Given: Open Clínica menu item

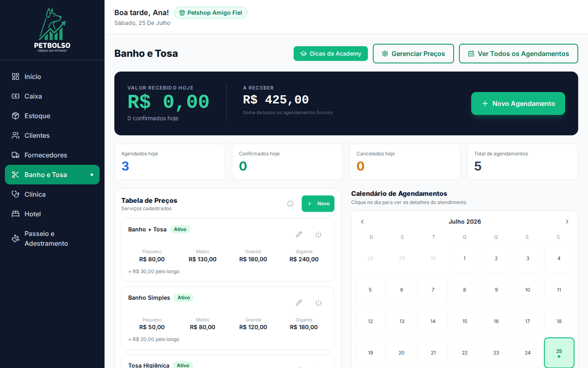Looking at the screenshot, I should [52, 194].
